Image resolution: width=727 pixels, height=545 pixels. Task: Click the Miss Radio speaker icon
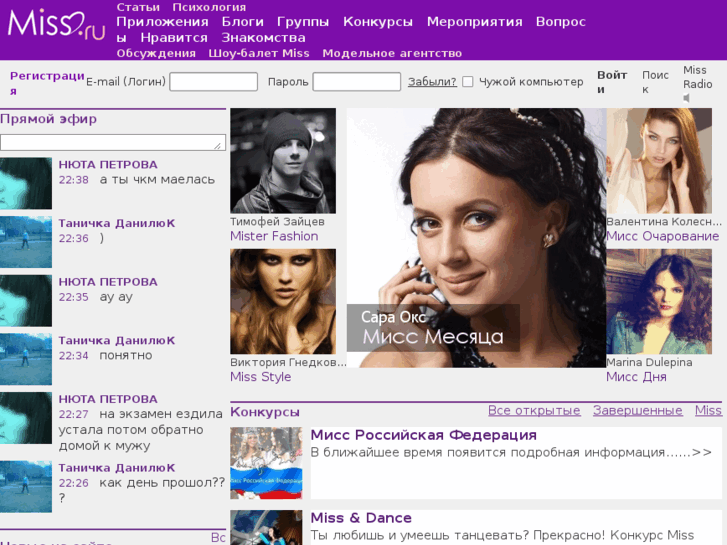pyautogui.click(x=687, y=99)
